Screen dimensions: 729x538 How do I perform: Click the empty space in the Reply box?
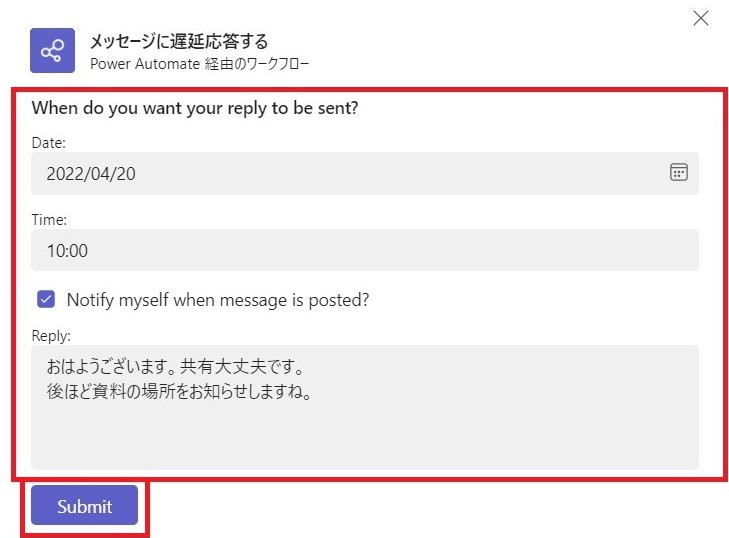click(x=364, y=437)
